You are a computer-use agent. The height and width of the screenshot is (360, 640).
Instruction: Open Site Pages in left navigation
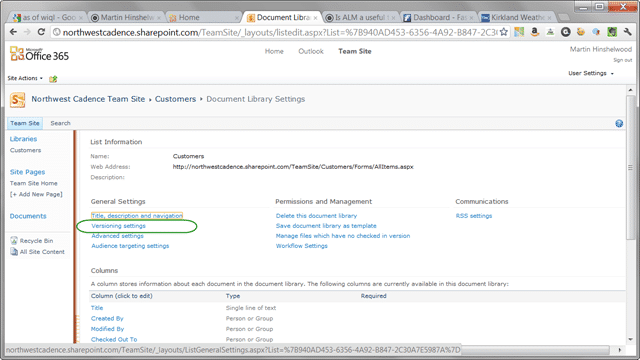click(27, 172)
